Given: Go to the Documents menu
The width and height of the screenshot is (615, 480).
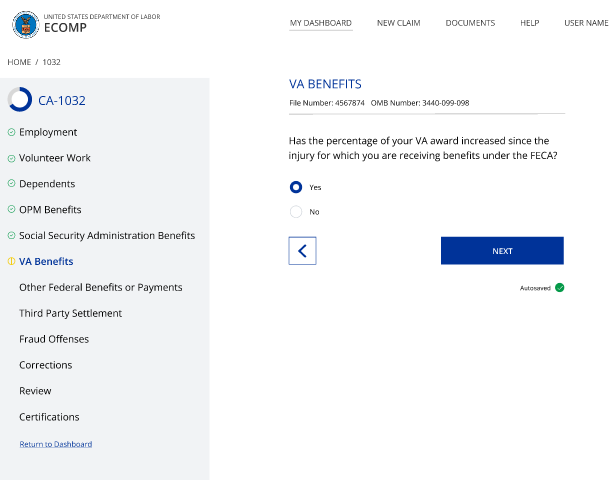Looking at the screenshot, I should tap(470, 23).
